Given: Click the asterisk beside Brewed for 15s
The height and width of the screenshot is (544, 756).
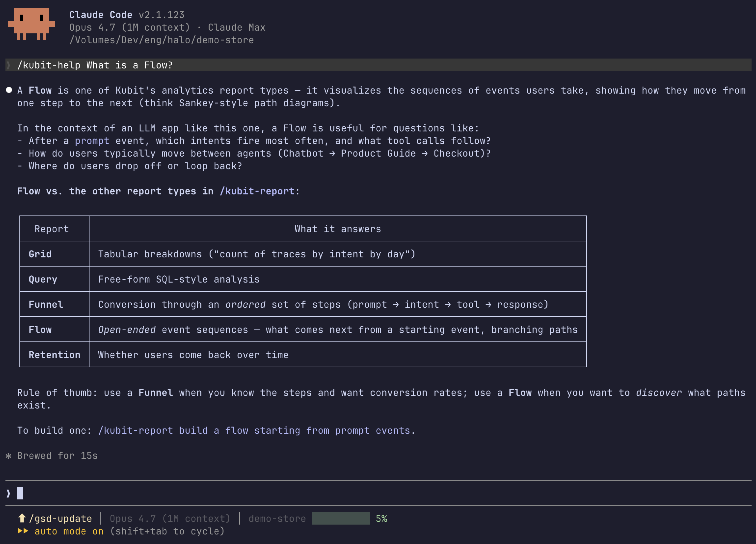Looking at the screenshot, I should pos(9,456).
